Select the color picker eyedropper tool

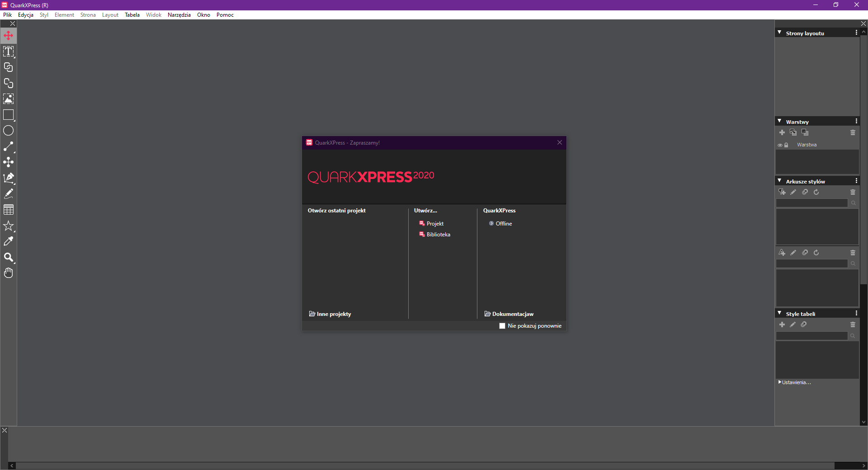[x=9, y=241]
